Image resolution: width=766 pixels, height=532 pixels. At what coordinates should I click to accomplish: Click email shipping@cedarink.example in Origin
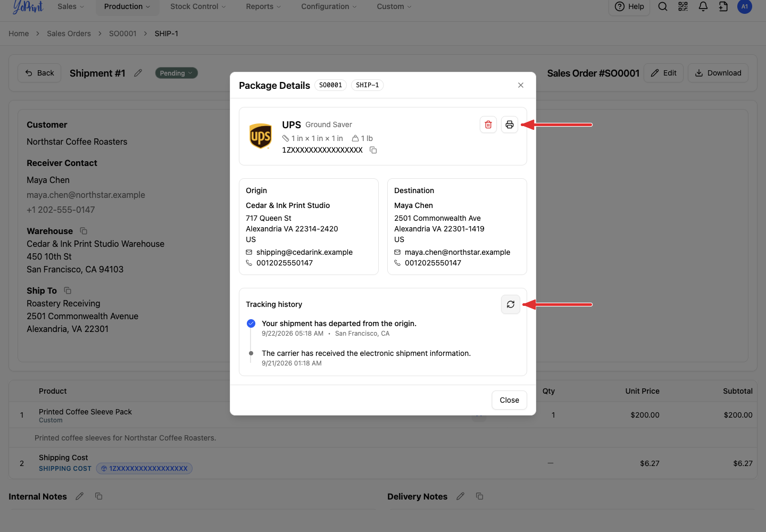pyautogui.click(x=304, y=252)
